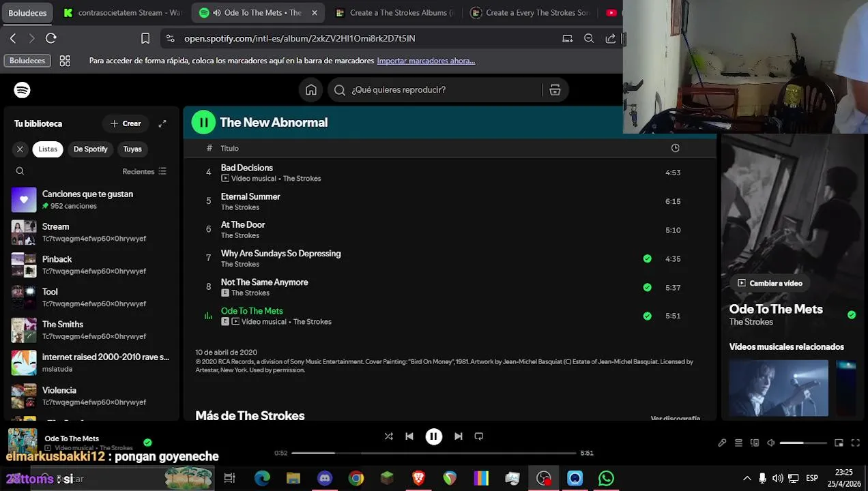Seek within song progress bar

tap(433, 453)
